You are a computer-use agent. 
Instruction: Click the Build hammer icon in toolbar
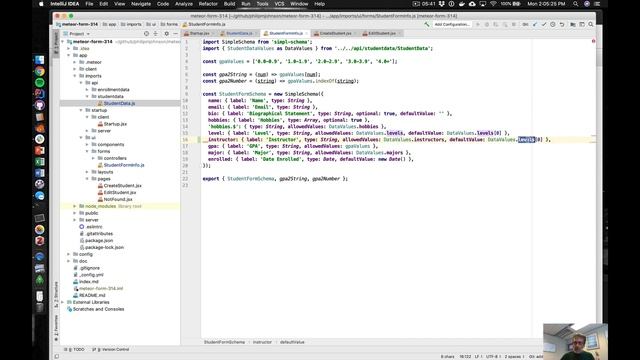click(x=427, y=24)
